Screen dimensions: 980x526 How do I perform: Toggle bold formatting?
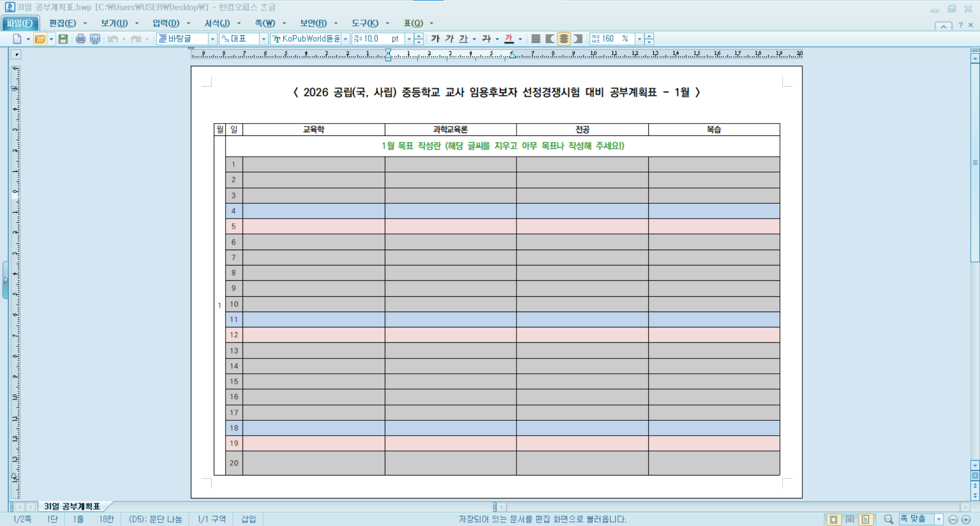[435, 39]
